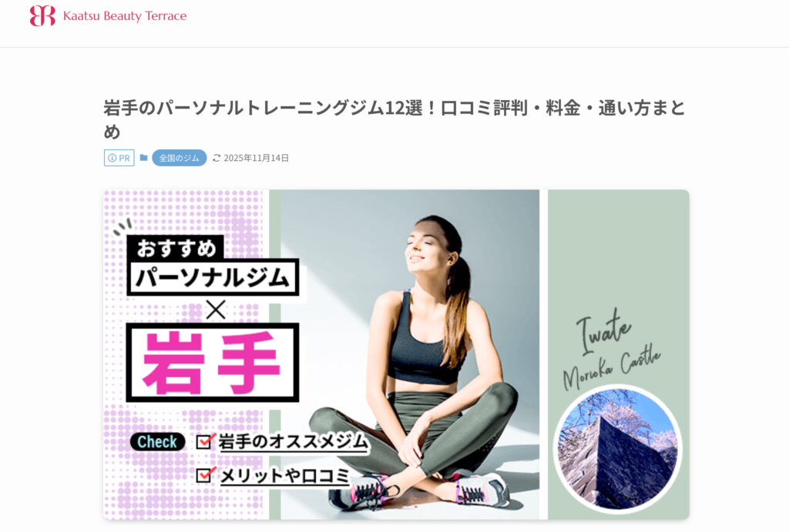Click the Kaatsu Beauty Terrace logo icon
The width and height of the screenshot is (789, 532).
point(42,15)
